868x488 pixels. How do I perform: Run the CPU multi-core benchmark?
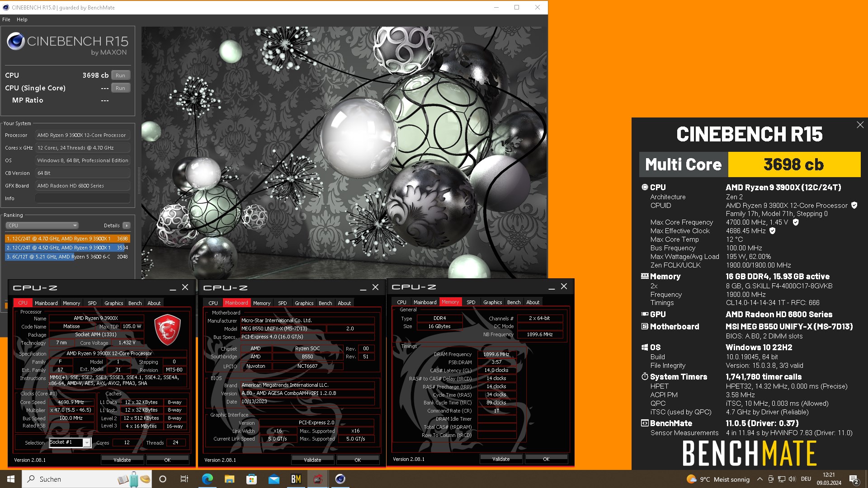point(120,75)
